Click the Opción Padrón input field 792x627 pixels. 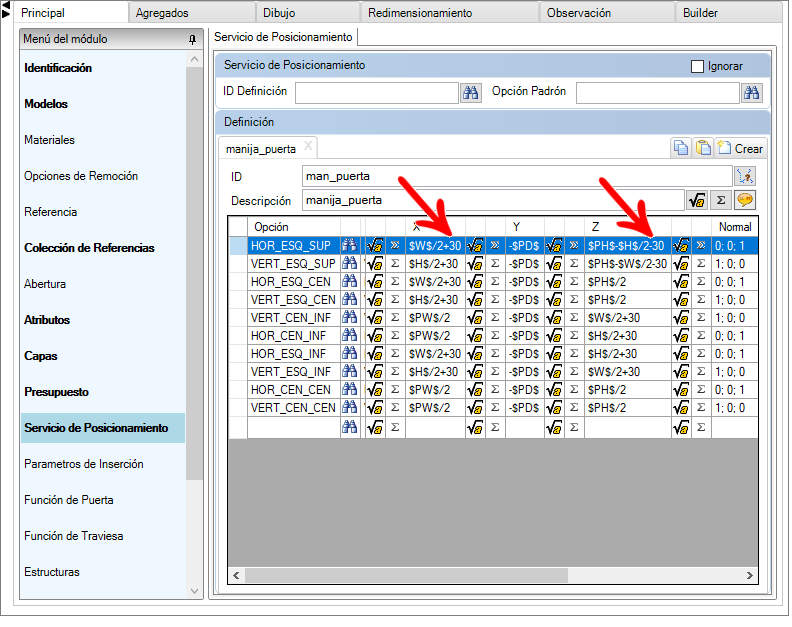point(658,92)
